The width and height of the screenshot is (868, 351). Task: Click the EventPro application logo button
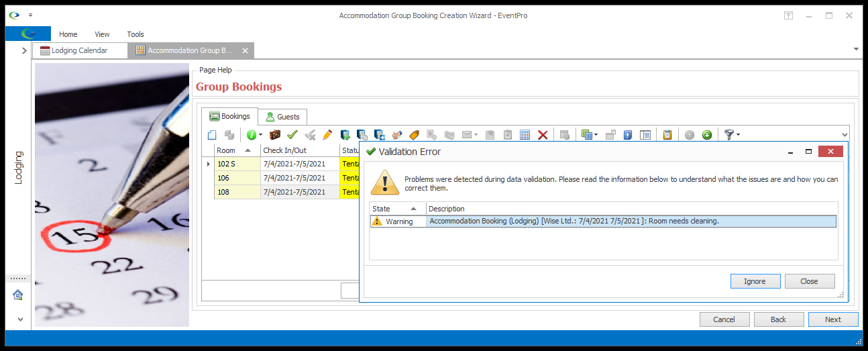(x=28, y=34)
